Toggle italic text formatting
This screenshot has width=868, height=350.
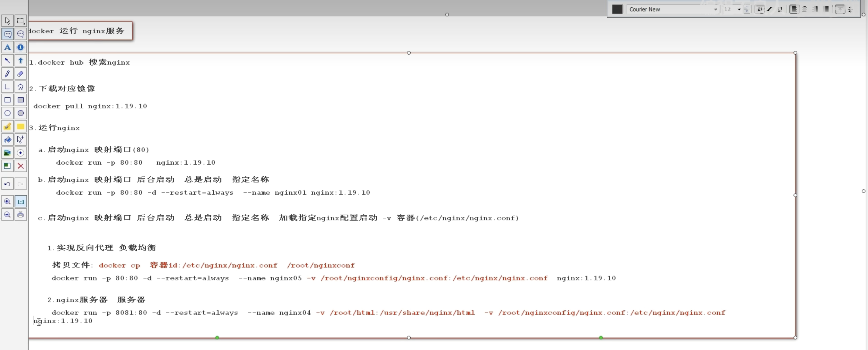click(770, 9)
